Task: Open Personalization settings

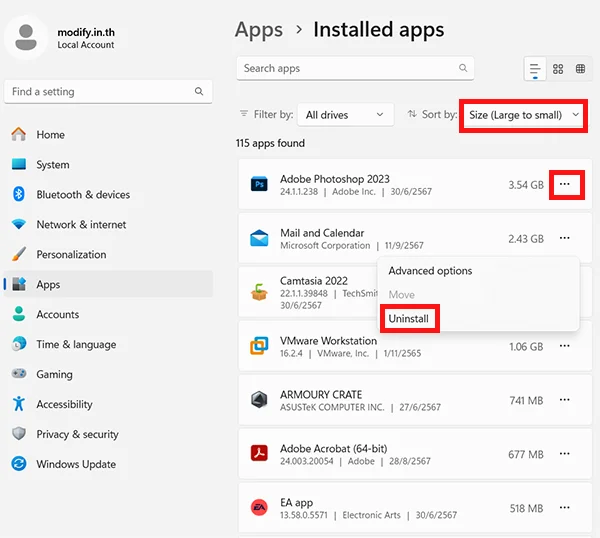Action: tap(108, 254)
